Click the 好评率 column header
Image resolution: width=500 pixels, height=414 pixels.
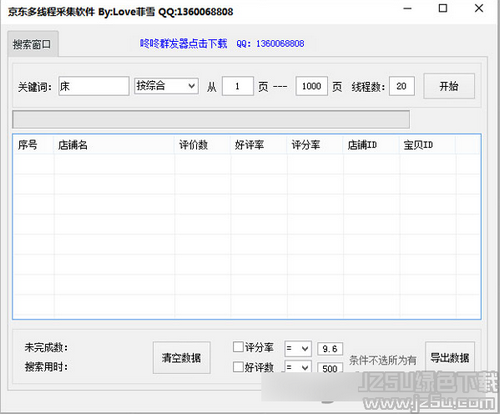point(259,145)
